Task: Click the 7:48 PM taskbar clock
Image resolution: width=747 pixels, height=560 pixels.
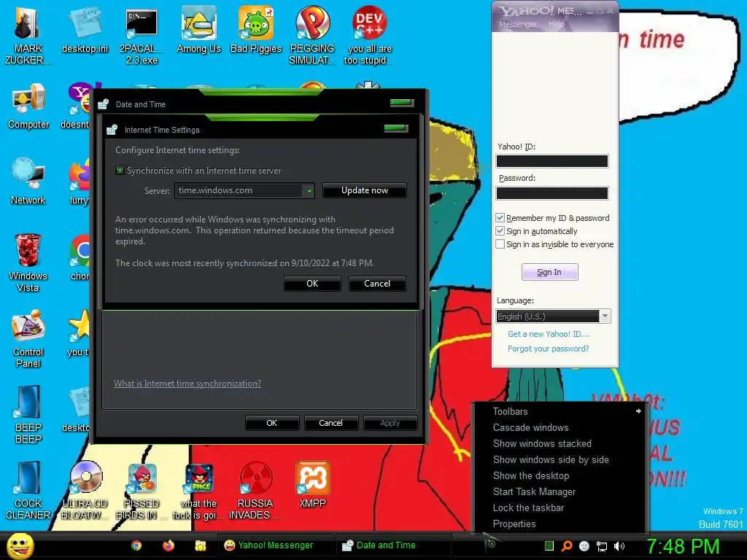Action: 683,546
